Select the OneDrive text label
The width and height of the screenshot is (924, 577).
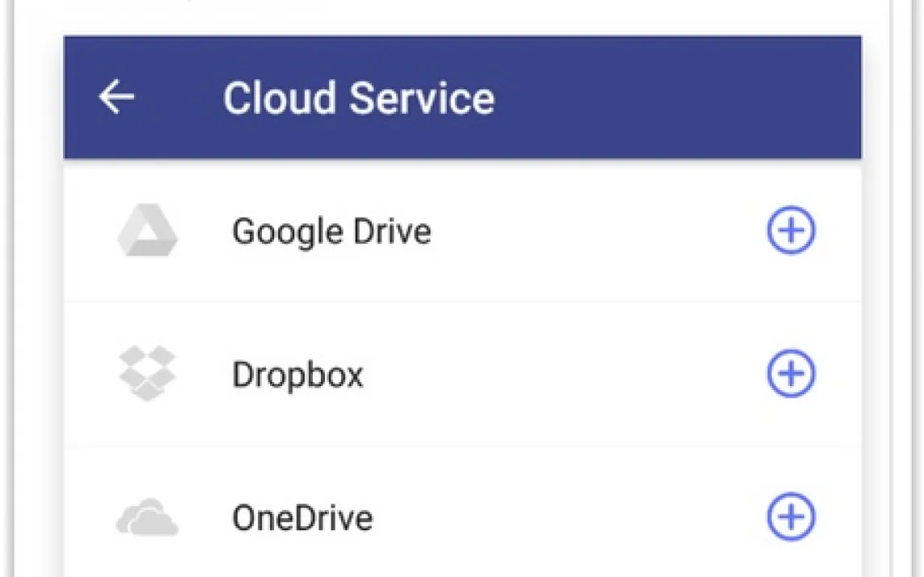[302, 517]
